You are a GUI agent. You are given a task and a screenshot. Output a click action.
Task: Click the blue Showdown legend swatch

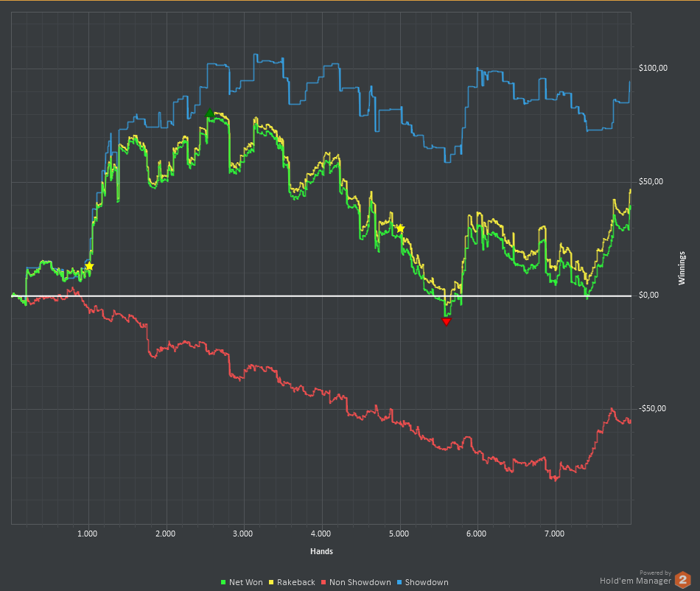[400, 583]
